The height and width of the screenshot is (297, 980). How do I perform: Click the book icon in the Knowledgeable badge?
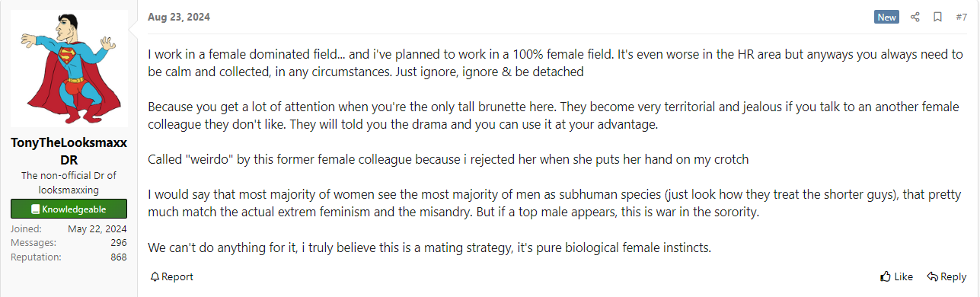35,209
